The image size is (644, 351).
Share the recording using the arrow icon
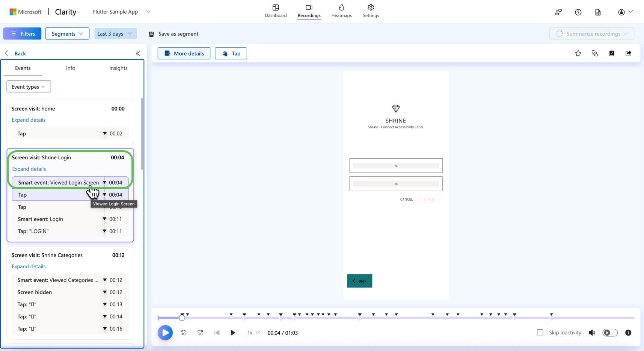[628, 53]
